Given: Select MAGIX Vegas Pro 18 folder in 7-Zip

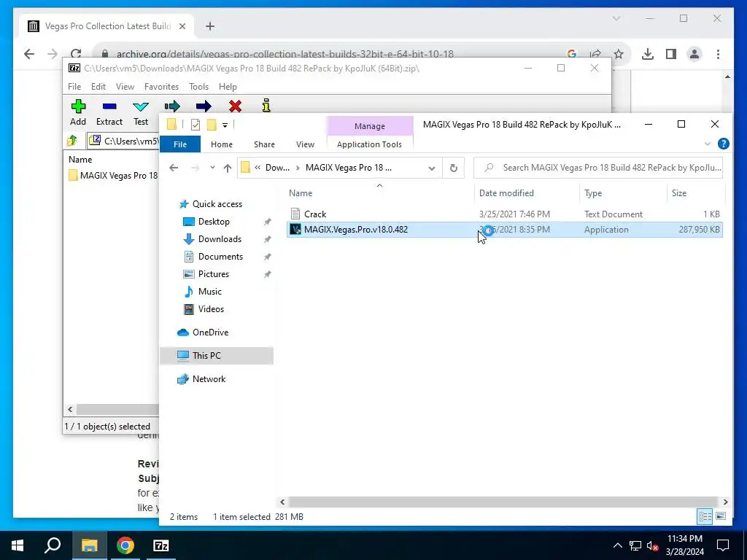Looking at the screenshot, I should [113, 175].
